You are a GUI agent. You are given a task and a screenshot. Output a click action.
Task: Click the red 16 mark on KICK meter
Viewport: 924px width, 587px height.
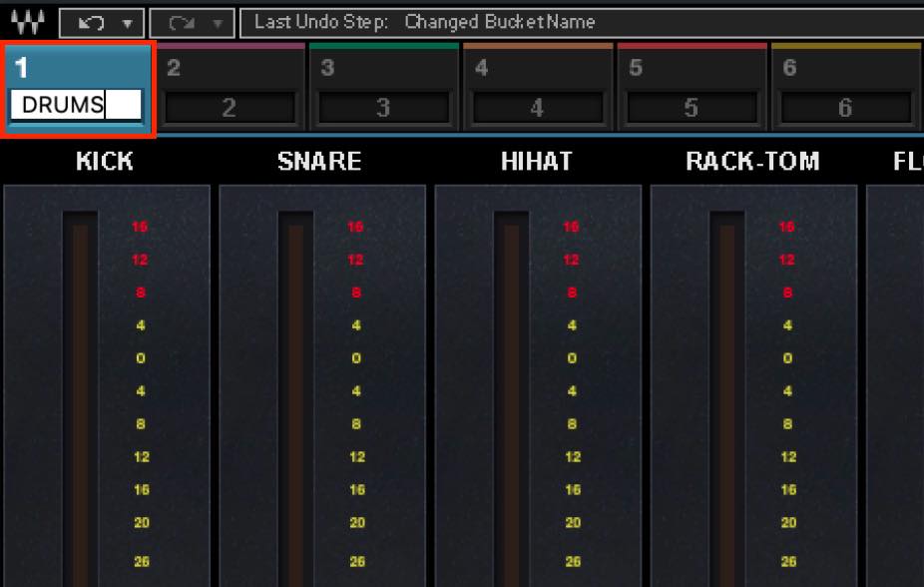click(140, 227)
